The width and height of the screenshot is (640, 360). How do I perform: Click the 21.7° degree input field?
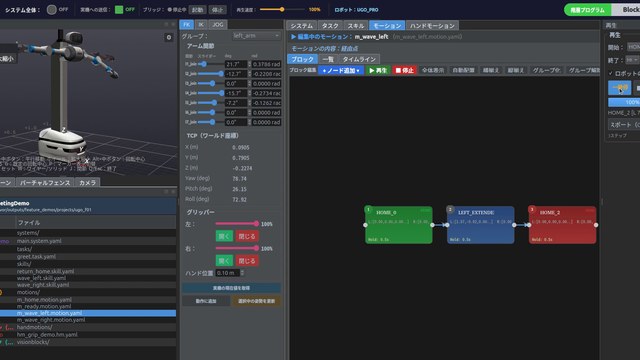pyautogui.click(x=236, y=64)
